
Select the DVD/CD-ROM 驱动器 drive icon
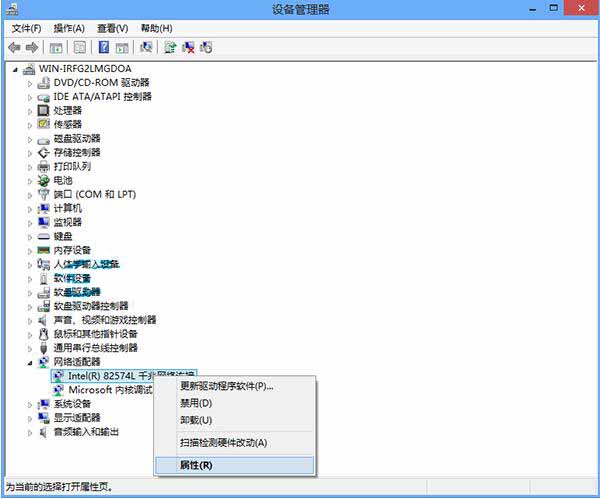(x=44, y=82)
